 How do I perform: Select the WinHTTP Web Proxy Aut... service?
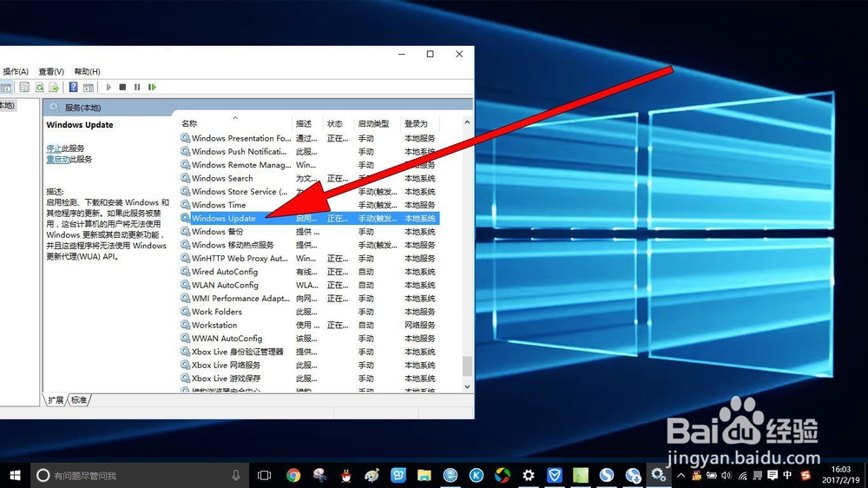(240, 258)
